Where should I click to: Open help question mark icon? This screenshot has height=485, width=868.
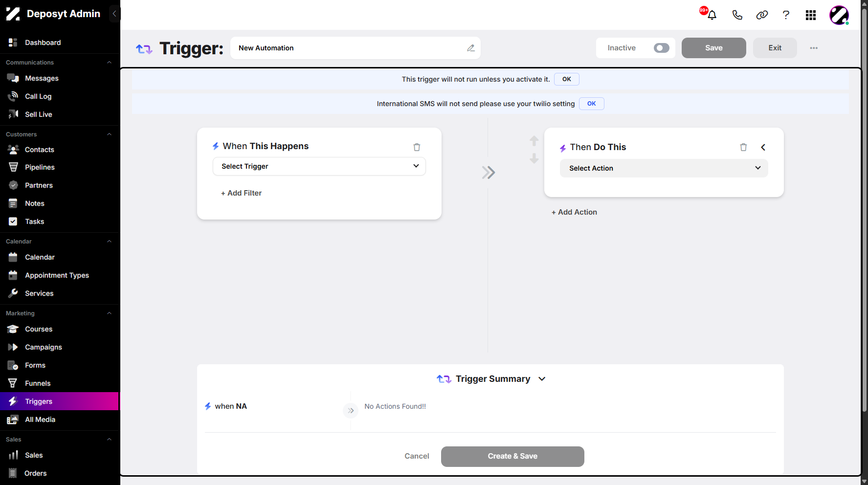[x=786, y=15]
